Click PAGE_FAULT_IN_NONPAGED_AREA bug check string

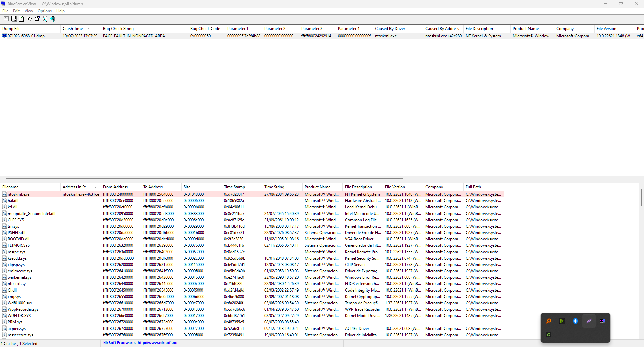coord(134,36)
